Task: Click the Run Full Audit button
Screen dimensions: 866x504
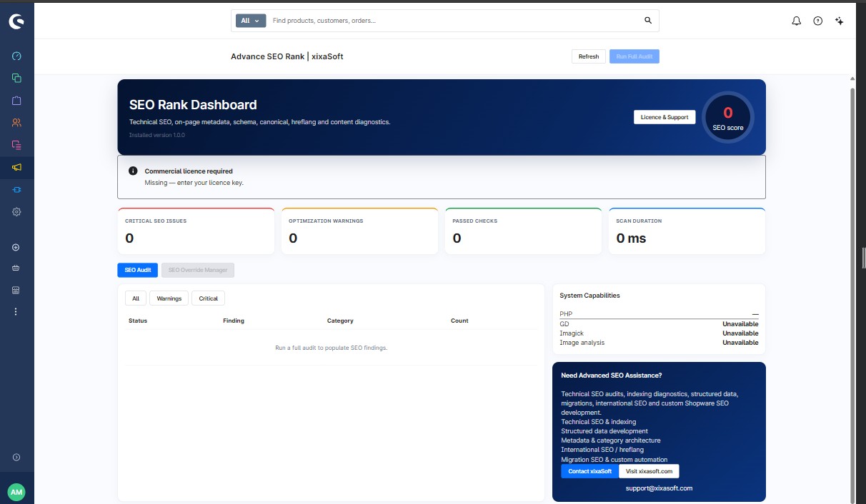Action: (x=634, y=56)
